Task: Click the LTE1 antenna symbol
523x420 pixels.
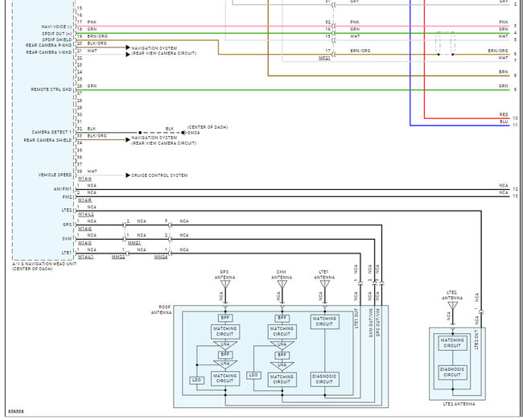Action: 325,285
